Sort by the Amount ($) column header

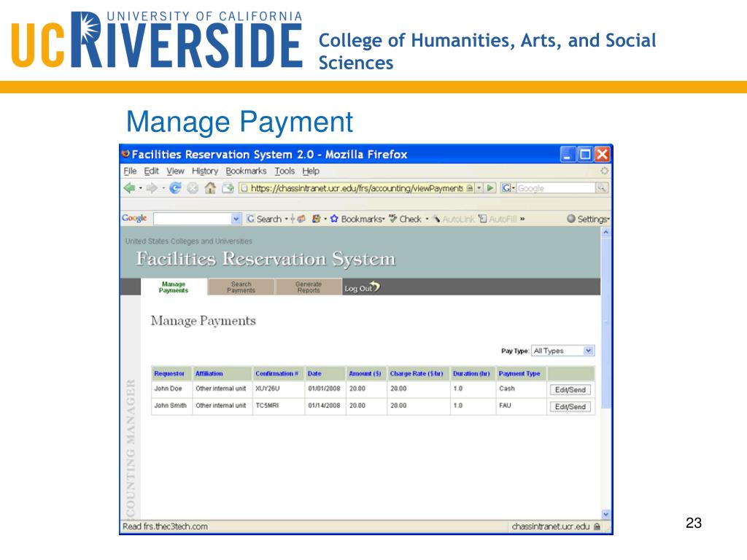[x=365, y=374]
